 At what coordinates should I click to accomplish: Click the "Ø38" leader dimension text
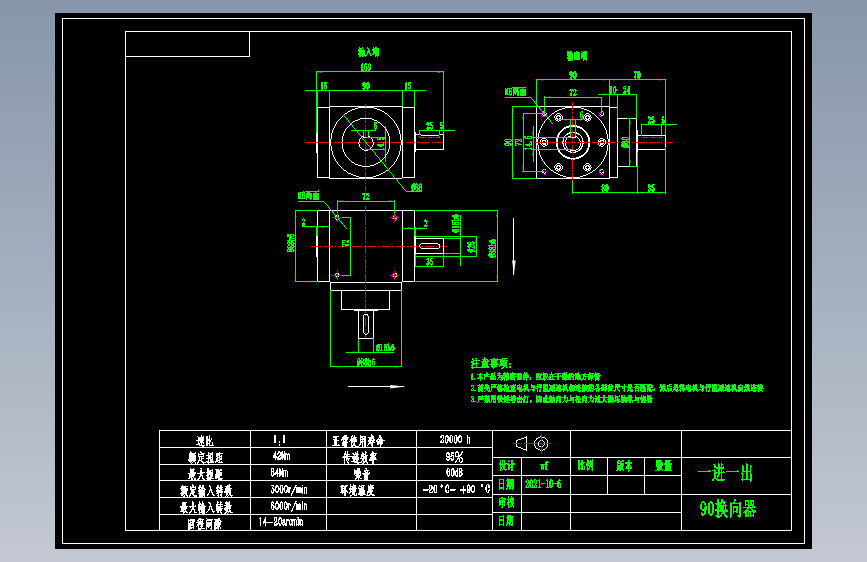pyautogui.click(x=416, y=188)
